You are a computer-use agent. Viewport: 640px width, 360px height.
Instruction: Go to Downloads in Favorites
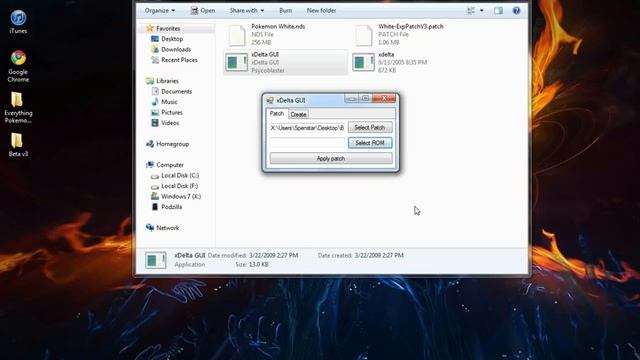(x=176, y=49)
